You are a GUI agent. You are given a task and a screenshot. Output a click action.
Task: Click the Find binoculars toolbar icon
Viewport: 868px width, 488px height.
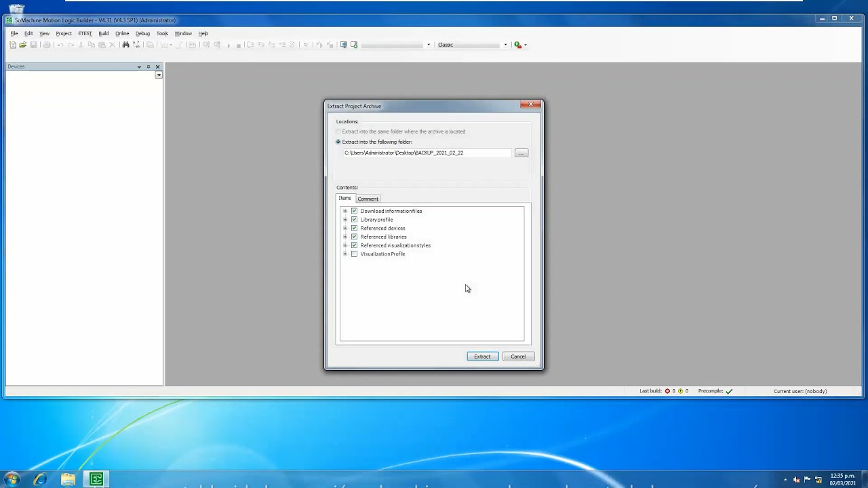tap(125, 45)
